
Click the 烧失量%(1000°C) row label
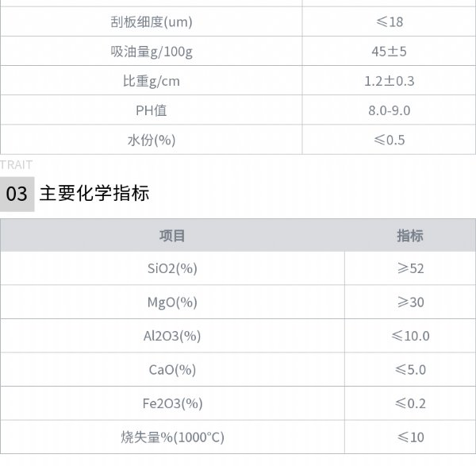172,437
